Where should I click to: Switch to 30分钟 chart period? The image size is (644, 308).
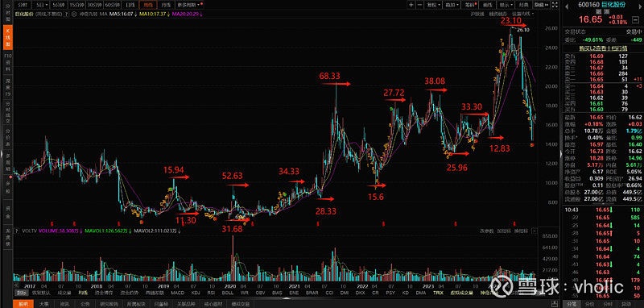93,5
